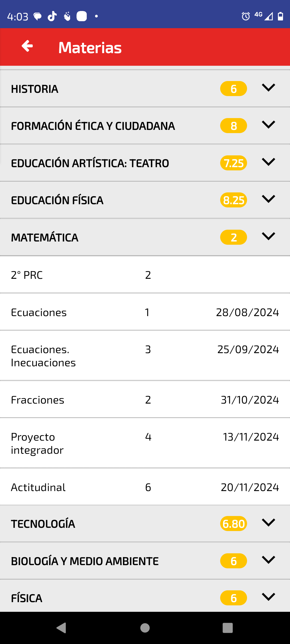Tap the alarm clock status icon

[x=245, y=16]
